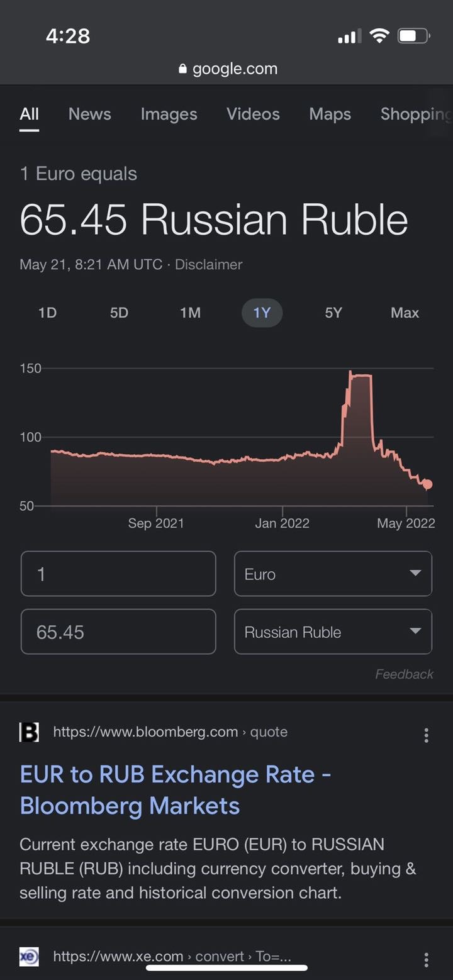Viewport: 453px width, 980px height.
Task: Open three-dot menu for Bloomberg result
Action: click(x=426, y=735)
